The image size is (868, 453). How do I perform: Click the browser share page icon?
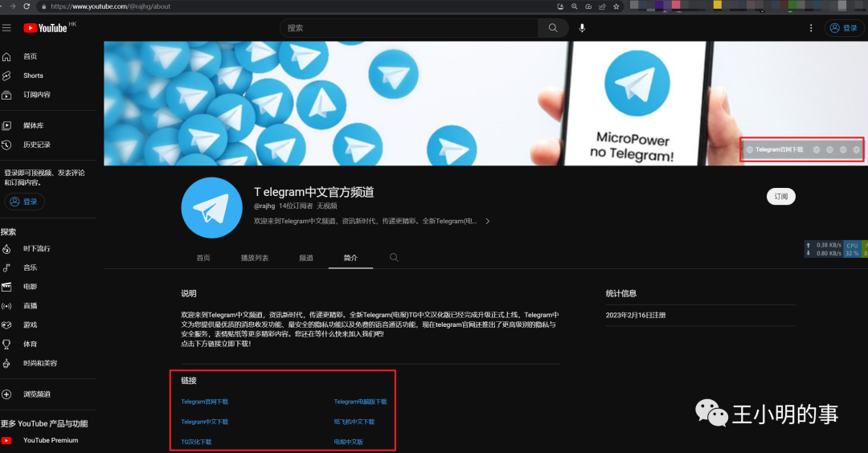[602, 6]
